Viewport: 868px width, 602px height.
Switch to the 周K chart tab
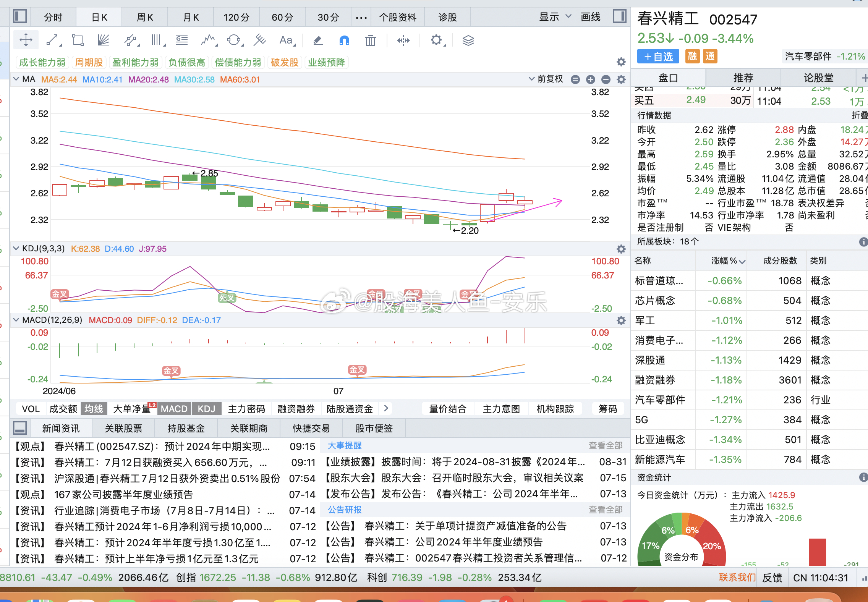(145, 17)
